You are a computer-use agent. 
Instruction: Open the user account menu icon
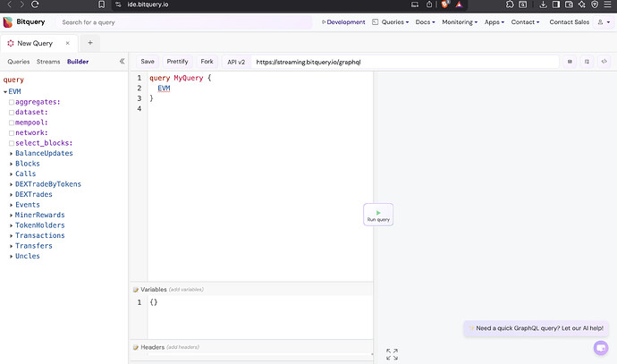(604, 22)
